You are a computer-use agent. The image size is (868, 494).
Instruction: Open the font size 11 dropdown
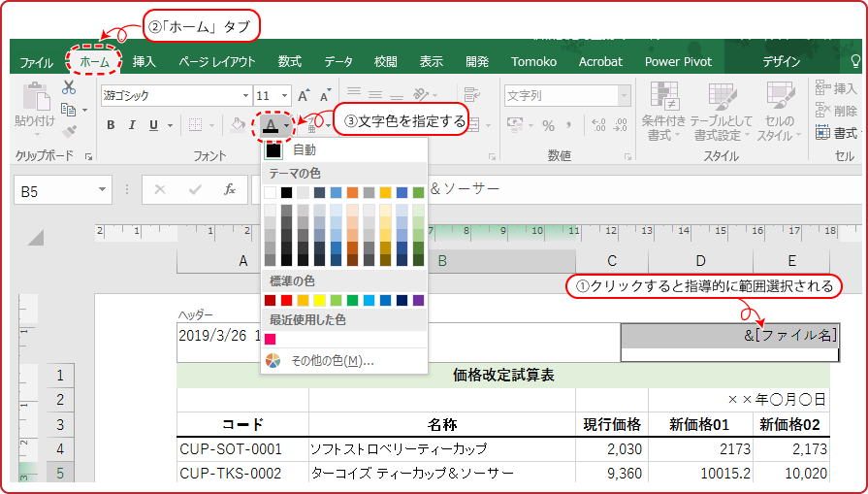(x=284, y=95)
